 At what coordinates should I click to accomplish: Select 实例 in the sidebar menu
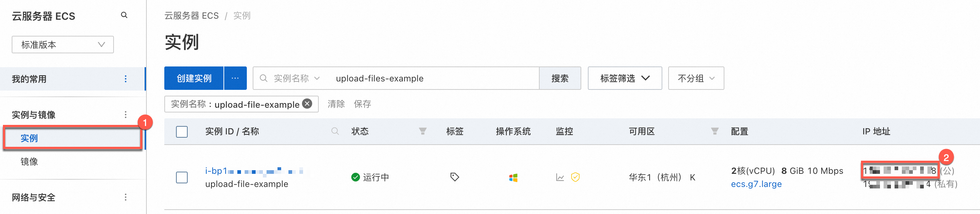coord(29,138)
